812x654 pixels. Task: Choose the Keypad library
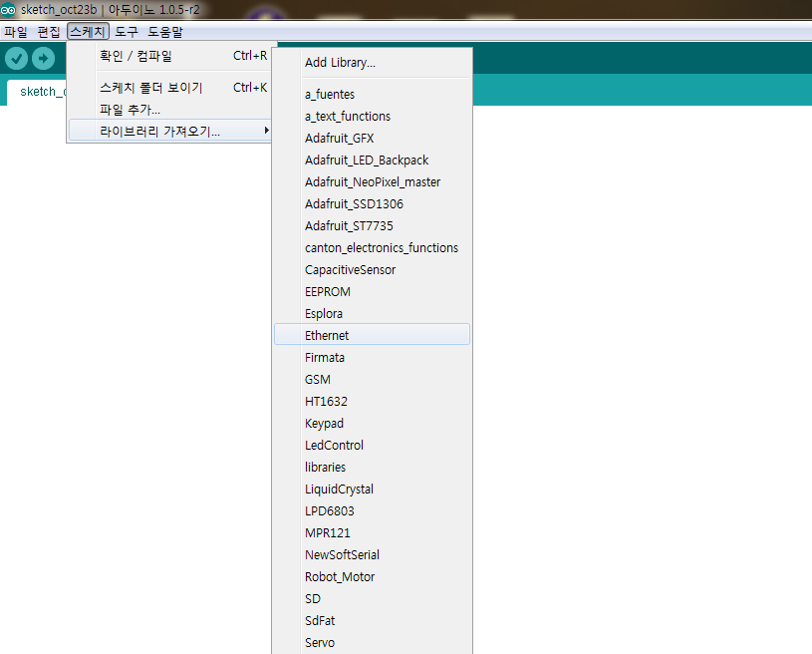tap(372, 424)
